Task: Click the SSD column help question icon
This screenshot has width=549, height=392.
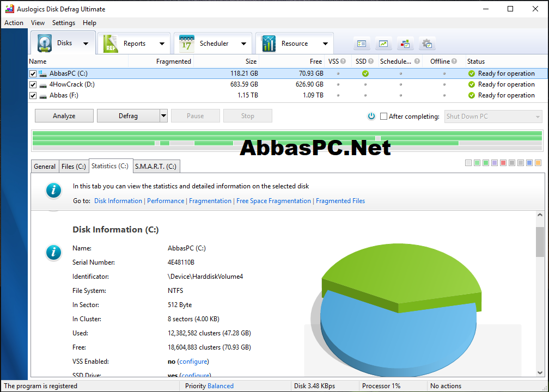Action: [371, 61]
